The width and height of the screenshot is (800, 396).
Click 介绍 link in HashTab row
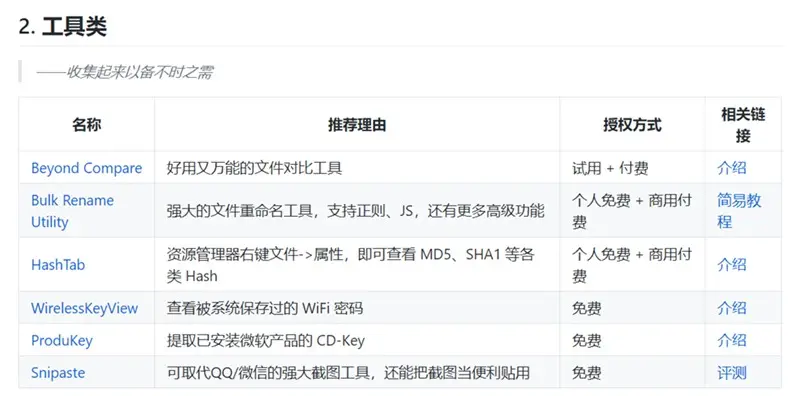pos(732,265)
